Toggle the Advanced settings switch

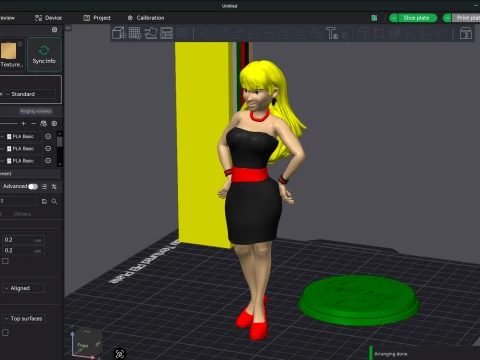point(33,186)
